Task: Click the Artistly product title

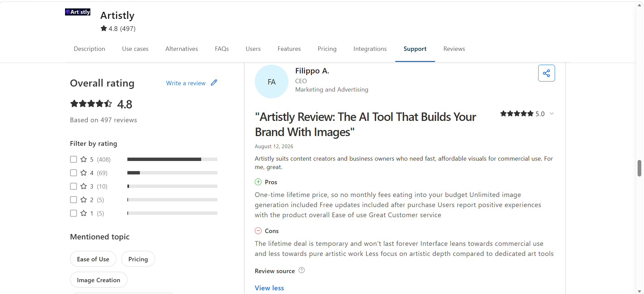Action: point(117,15)
